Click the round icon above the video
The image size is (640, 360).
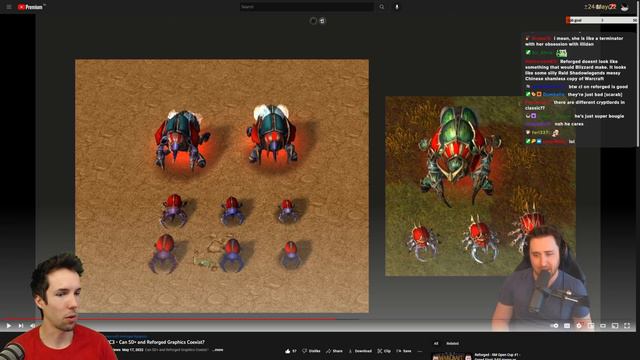point(313,21)
